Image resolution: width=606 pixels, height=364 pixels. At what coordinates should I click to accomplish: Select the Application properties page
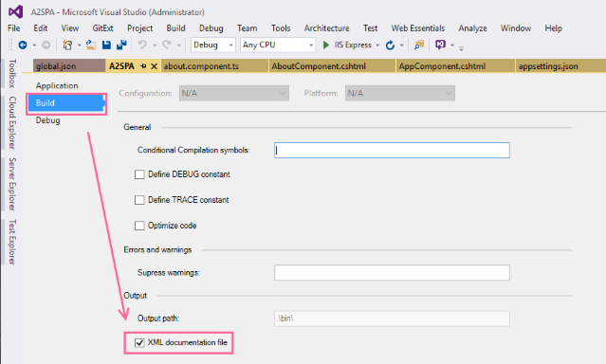click(57, 85)
